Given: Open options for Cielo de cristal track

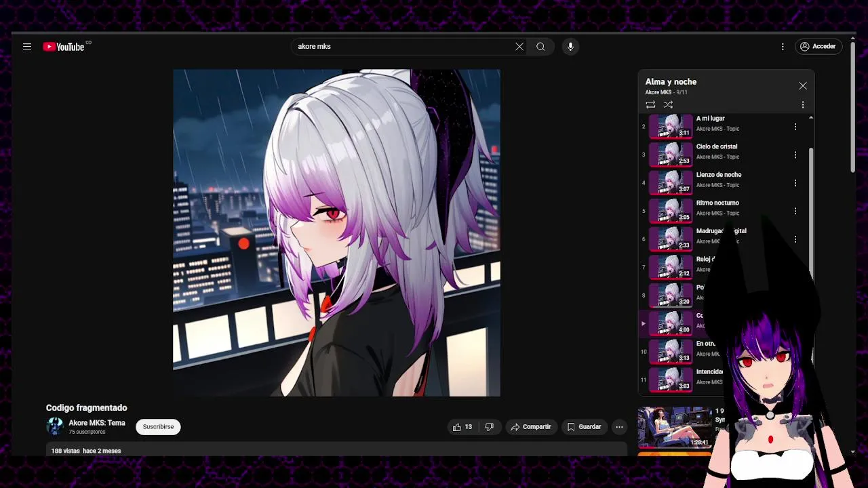Looking at the screenshot, I should click(795, 155).
